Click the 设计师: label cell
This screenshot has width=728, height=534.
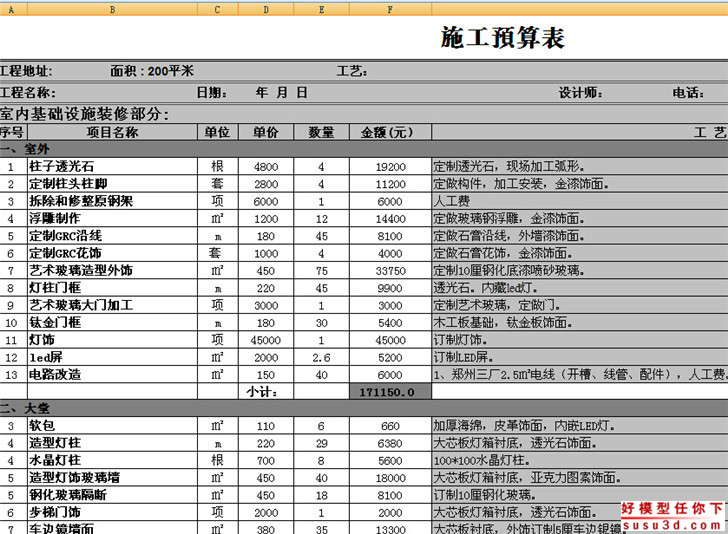pyautogui.click(x=580, y=93)
